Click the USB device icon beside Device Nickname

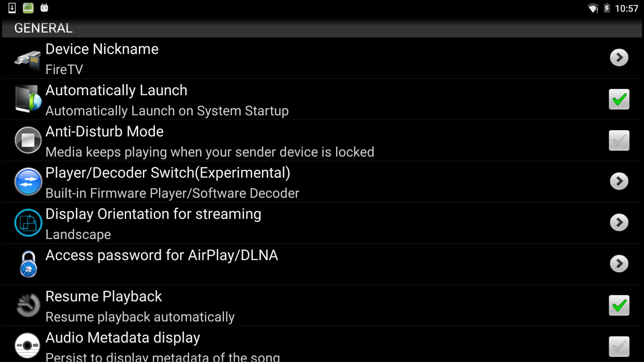(28, 60)
